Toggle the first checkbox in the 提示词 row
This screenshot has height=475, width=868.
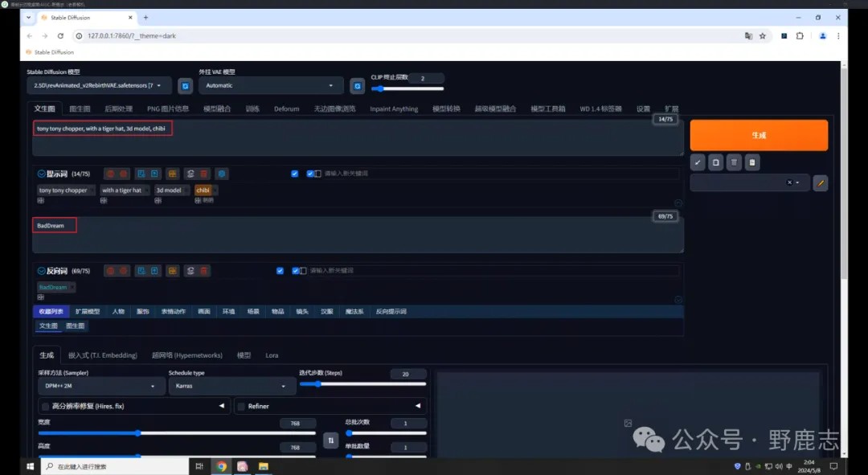point(294,174)
